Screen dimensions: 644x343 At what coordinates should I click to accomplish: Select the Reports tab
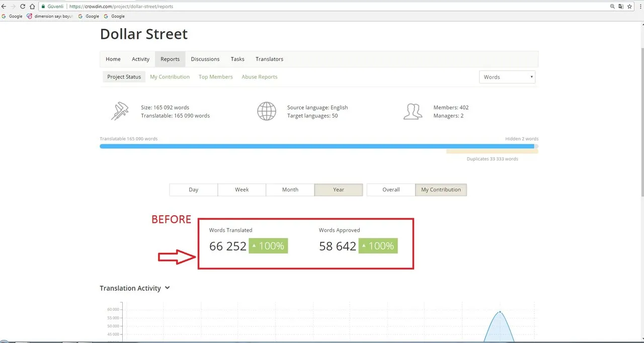pyautogui.click(x=170, y=59)
